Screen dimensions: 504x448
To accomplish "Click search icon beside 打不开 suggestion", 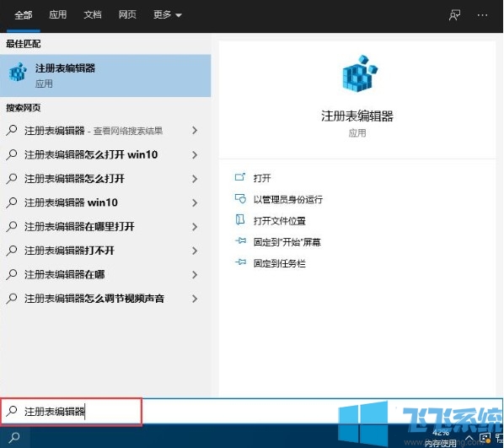I will click(x=12, y=251).
